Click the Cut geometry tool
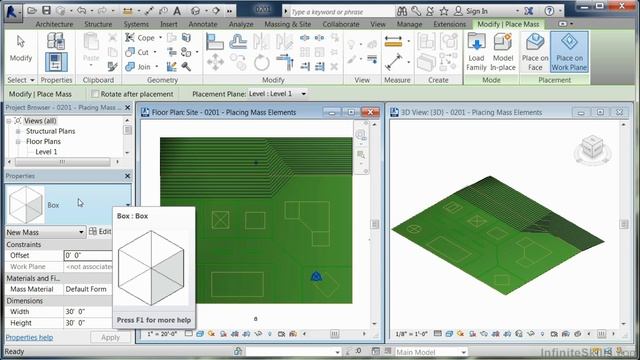Viewport: 640px width, 360px height. (x=138, y=52)
